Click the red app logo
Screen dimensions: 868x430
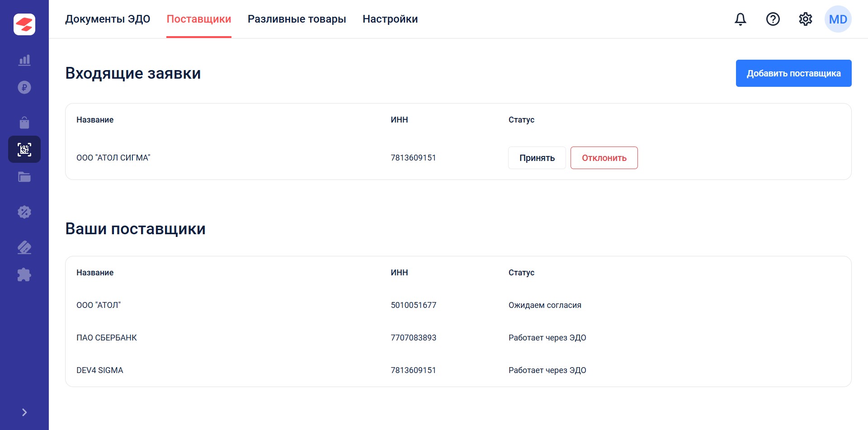[24, 24]
